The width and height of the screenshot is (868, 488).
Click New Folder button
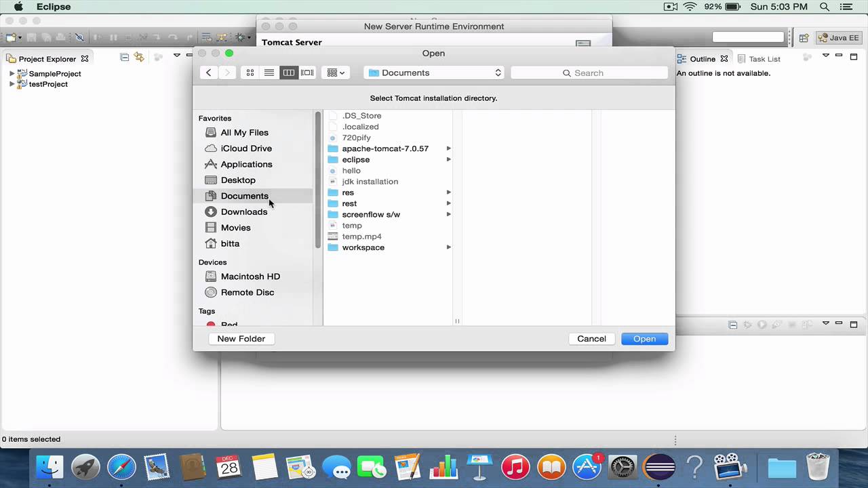point(241,339)
